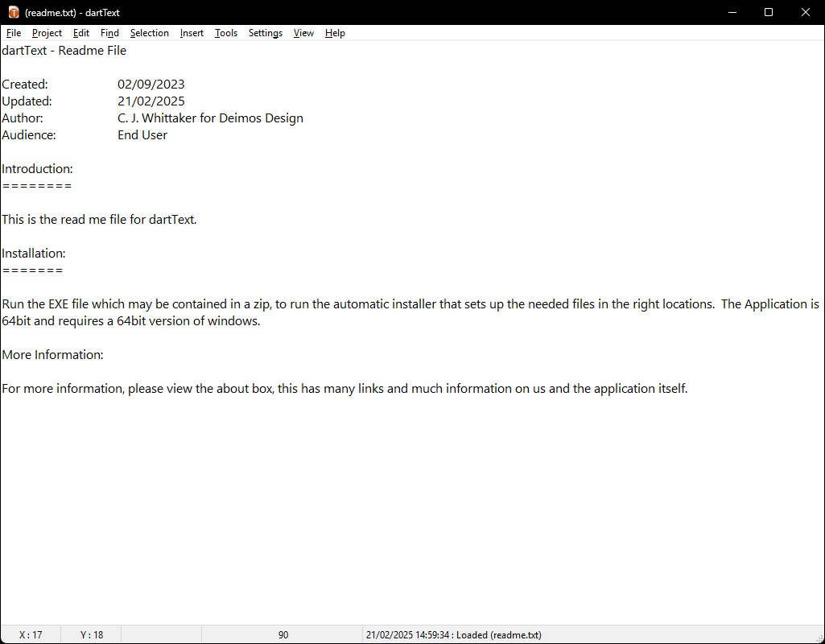
Task: Open the Insert menu
Action: 192,33
